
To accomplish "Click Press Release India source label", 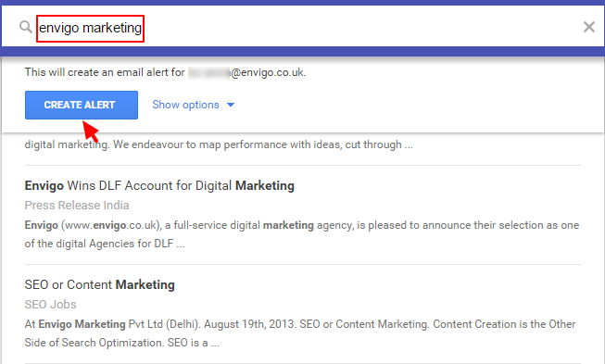I will click(x=77, y=205).
